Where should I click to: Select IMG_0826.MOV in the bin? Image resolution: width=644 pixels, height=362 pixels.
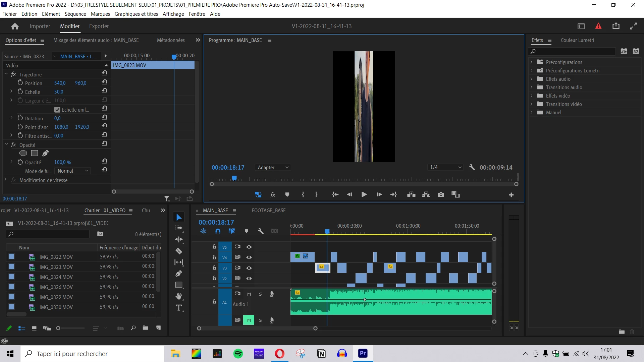56,287
